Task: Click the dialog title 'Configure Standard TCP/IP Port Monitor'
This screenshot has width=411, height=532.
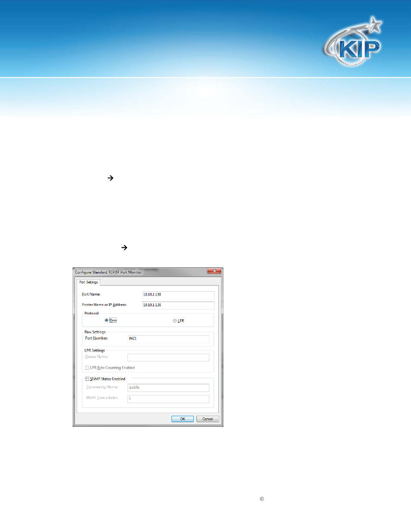Action: click(108, 272)
